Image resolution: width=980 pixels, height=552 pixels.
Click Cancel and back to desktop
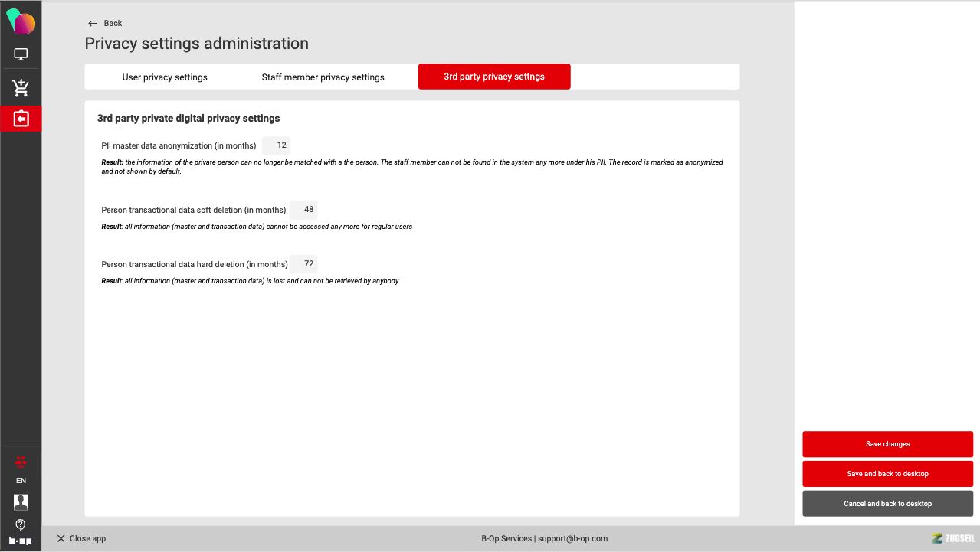[887, 504]
